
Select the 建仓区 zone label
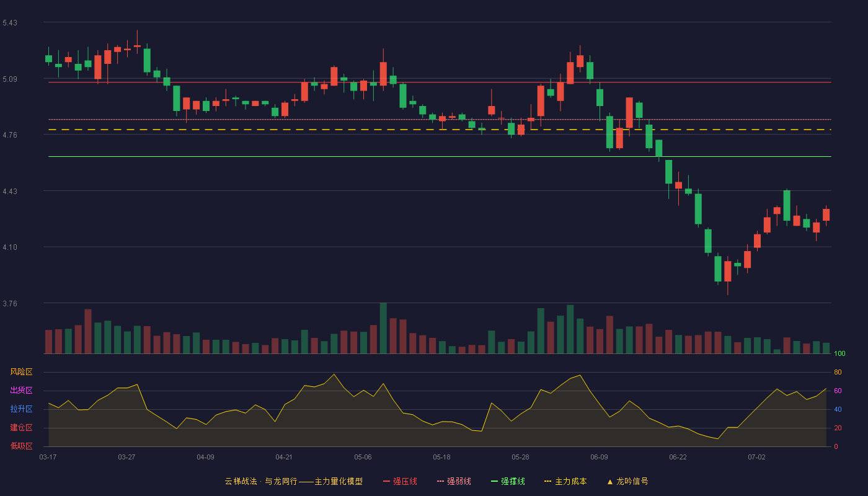tap(21, 428)
